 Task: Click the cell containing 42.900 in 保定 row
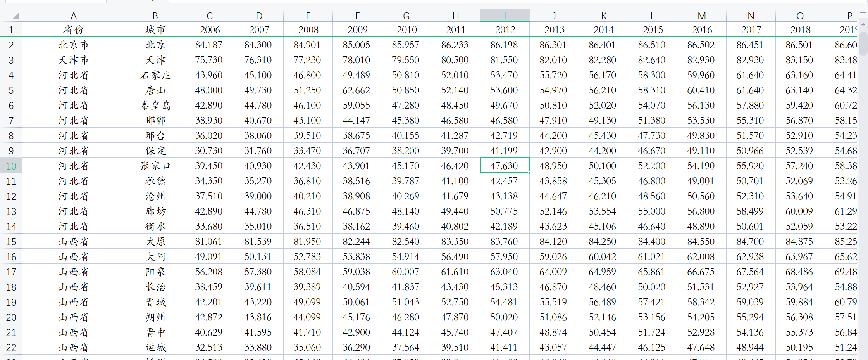pos(554,151)
